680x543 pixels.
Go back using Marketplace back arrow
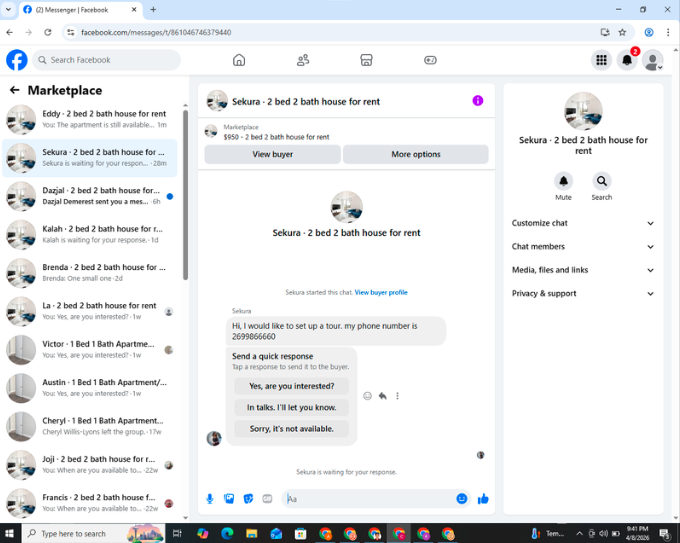[15, 90]
